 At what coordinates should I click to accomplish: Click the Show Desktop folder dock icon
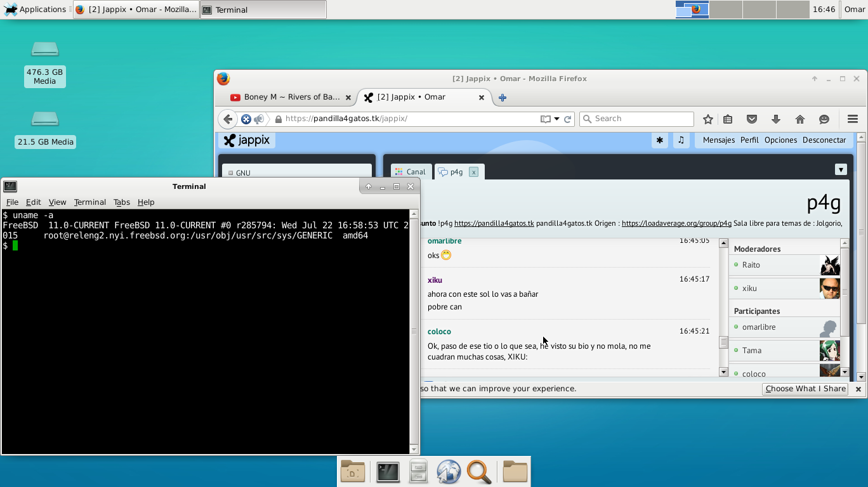[x=352, y=472]
